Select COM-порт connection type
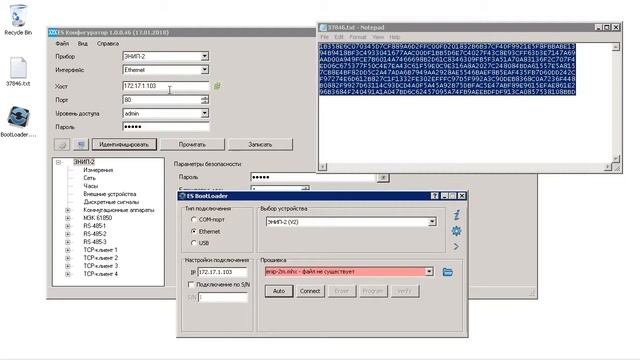This screenshot has width=640, height=360. tap(194, 220)
